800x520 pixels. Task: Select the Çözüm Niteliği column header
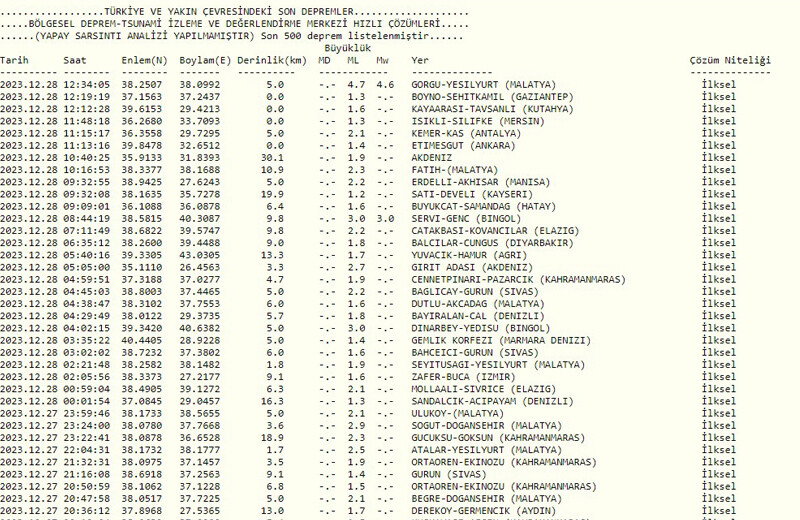(x=730, y=61)
